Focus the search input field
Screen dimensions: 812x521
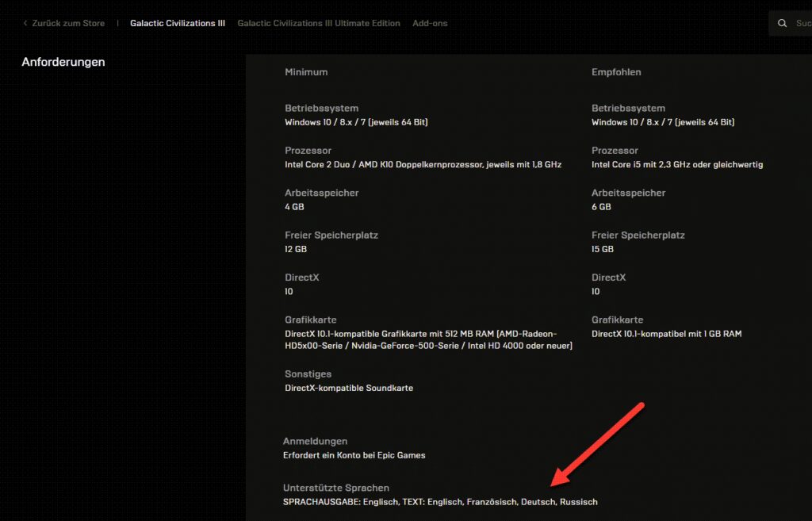tap(791, 23)
